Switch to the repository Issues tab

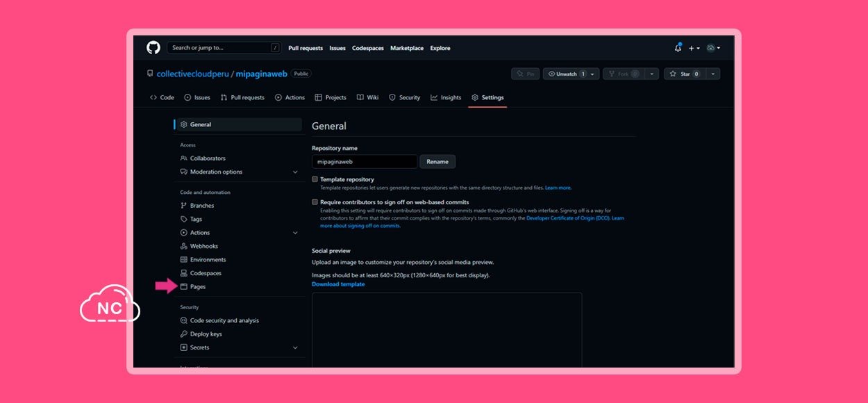click(197, 97)
